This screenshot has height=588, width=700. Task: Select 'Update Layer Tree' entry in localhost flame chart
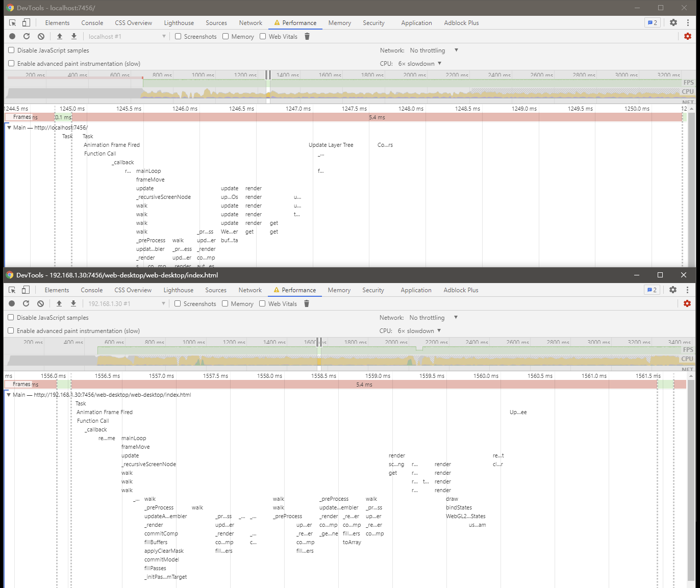point(331,145)
